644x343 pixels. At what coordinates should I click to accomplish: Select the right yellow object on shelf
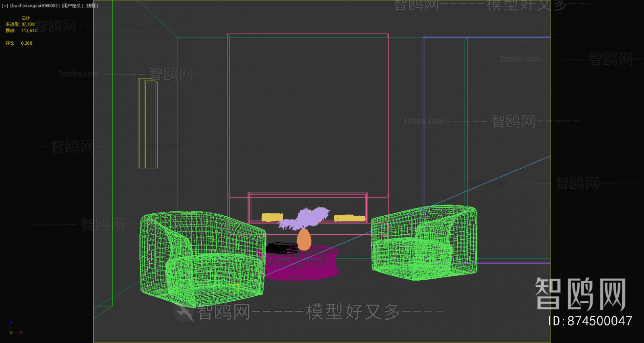coord(349,218)
